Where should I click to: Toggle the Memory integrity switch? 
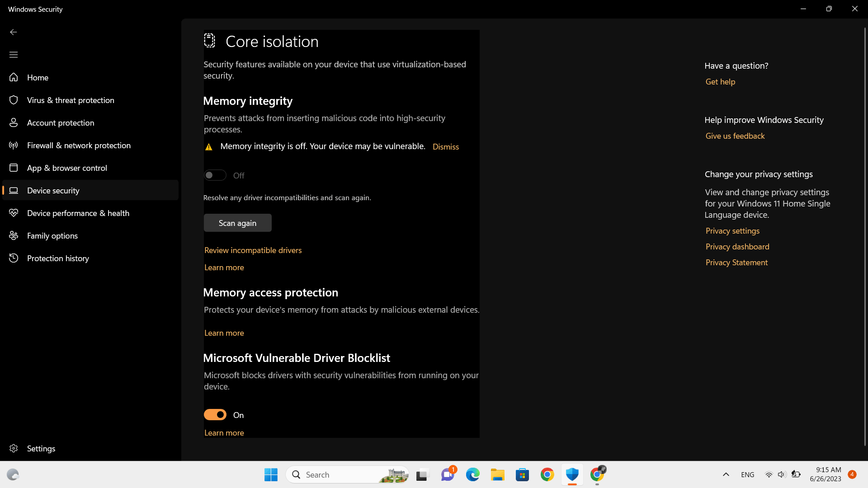(x=215, y=175)
